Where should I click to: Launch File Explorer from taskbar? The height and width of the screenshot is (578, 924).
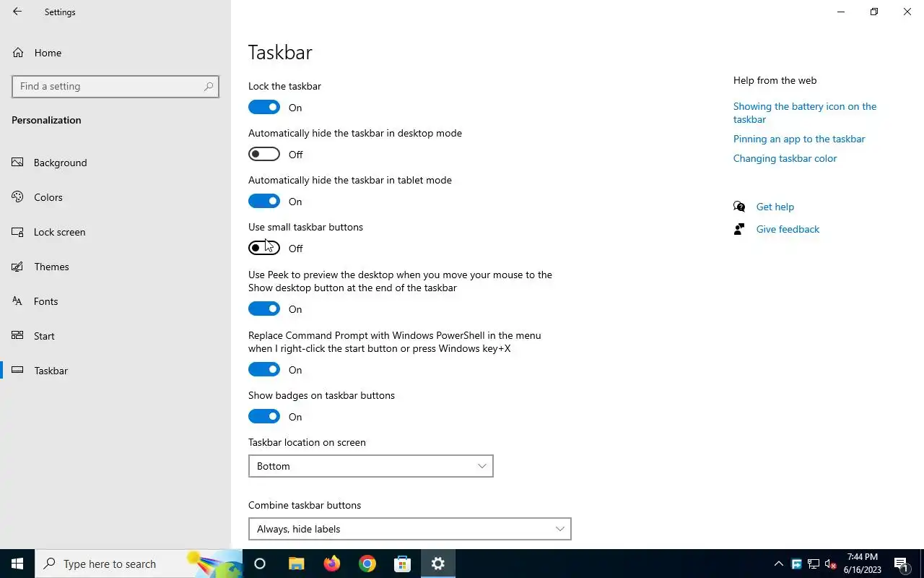296,564
